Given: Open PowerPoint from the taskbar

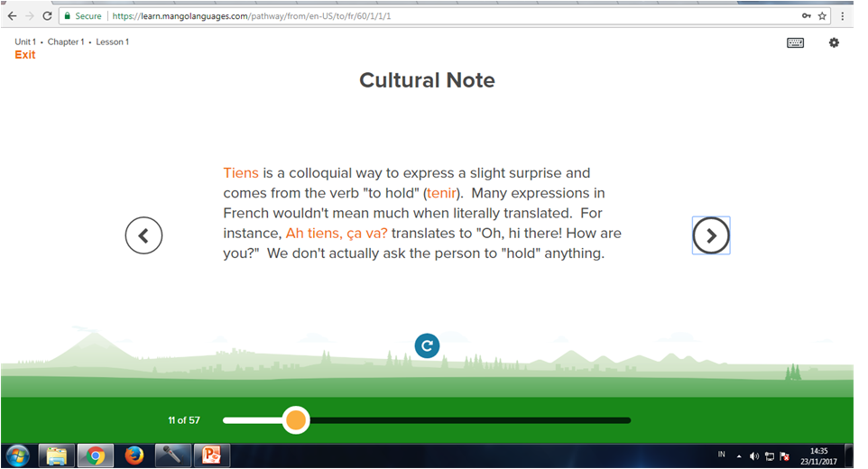Looking at the screenshot, I should pos(211,456).
